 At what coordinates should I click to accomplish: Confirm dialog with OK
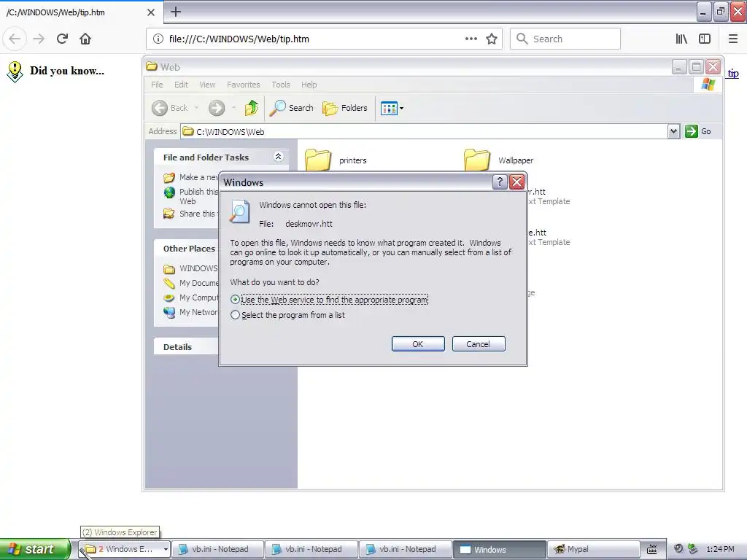418,344
